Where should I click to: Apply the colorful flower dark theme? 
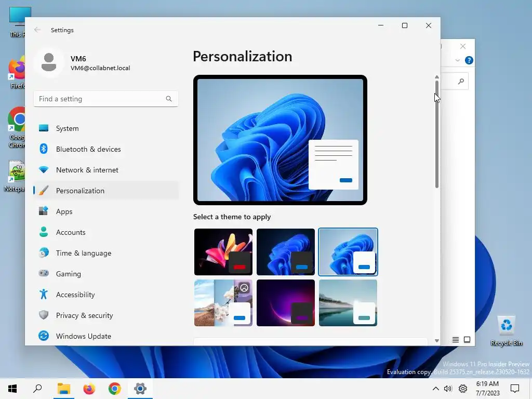pos(223,252)
